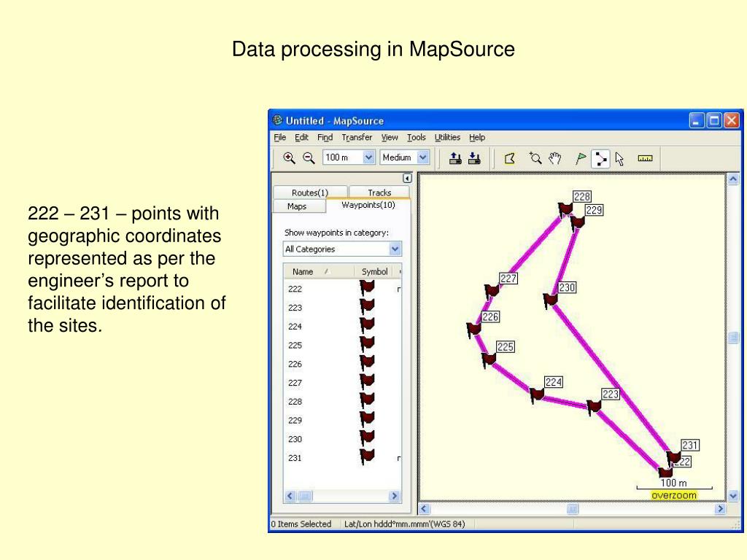
Task: Click the waypoint list right scroll arrow
Action: tap(394, 496)
